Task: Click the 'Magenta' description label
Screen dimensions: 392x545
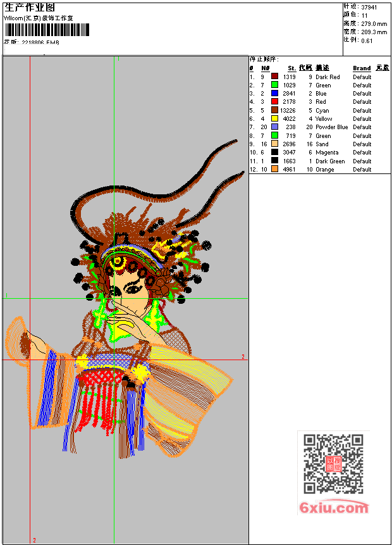Action: pos(327,153)
